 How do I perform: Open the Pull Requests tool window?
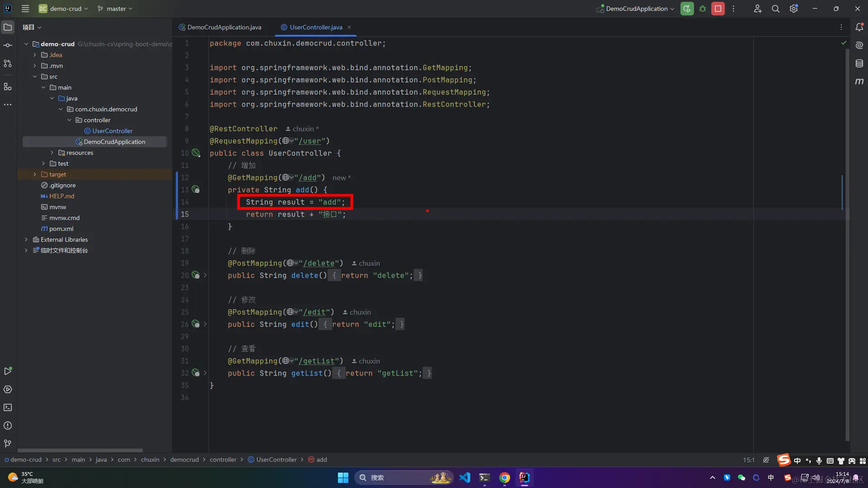click(8, 63)
